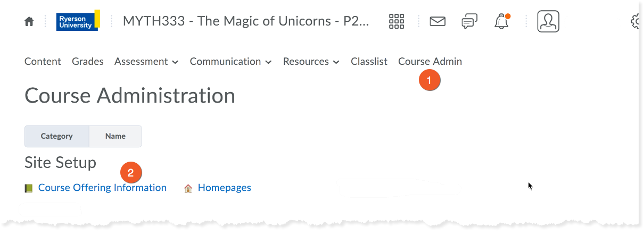Image resolution: width=644 pixels, height=235 pixels.
Task: Open the Grades navigation item
Action: click(x=88, y=62)
